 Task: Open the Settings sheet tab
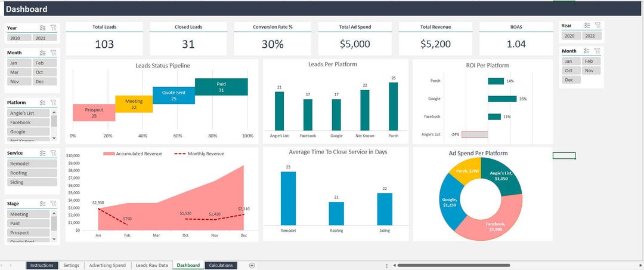click(x=72, y=265)
